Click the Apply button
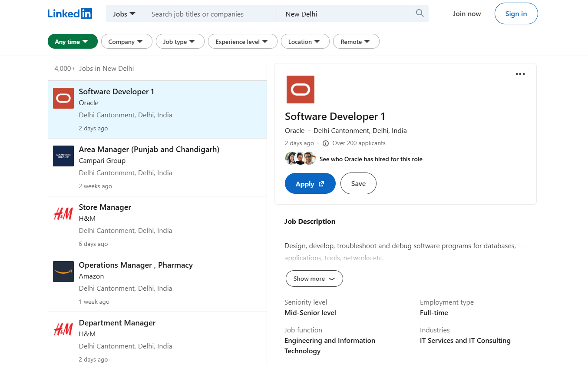The height and width of the screenshot is (365, 588). (x=310, y=184)
